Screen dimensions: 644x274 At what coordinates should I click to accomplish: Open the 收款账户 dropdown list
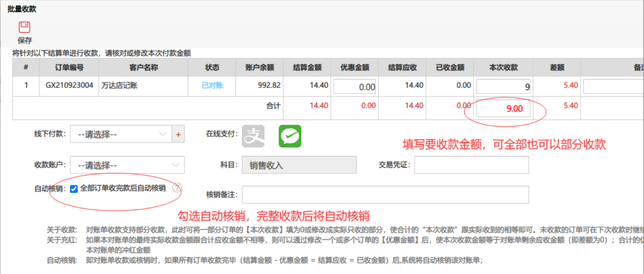pyautogui.click(x=127, y=165)
